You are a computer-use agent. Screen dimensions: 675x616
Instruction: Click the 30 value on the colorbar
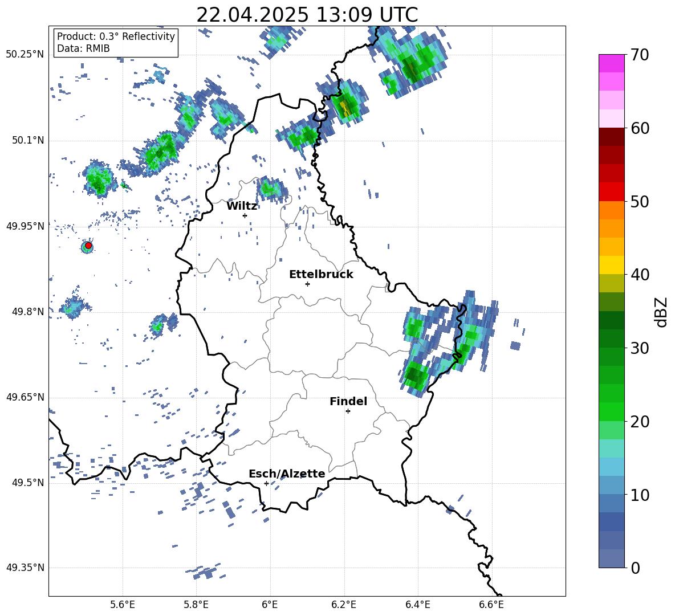tap(640, 348)
